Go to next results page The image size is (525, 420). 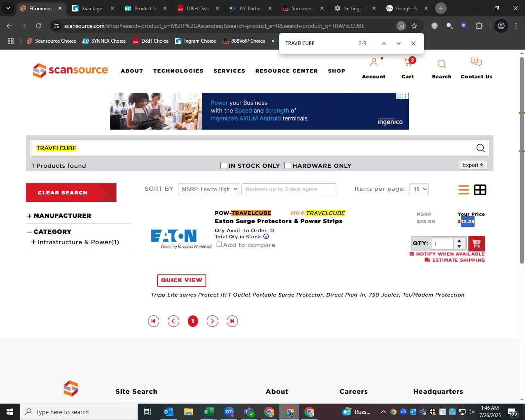[x=212, y=321]
